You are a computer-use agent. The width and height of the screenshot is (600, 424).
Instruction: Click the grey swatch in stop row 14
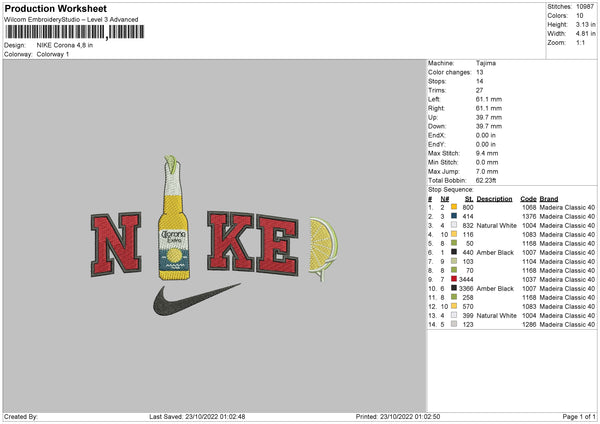click(454, 324)
